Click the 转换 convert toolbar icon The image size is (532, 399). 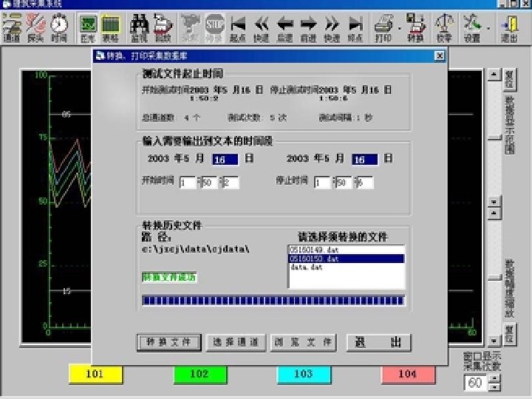click(x=415, y=28)
